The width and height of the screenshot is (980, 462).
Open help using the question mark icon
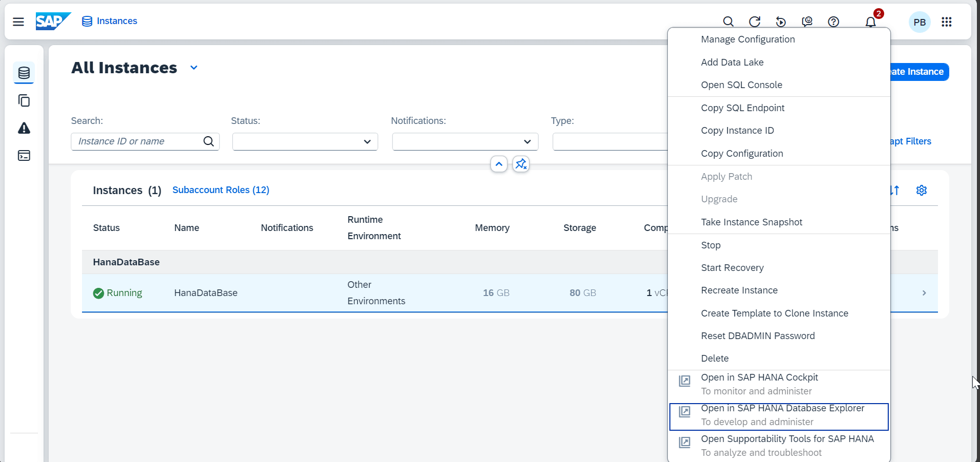pyautogui.click(x=833, y=22)
